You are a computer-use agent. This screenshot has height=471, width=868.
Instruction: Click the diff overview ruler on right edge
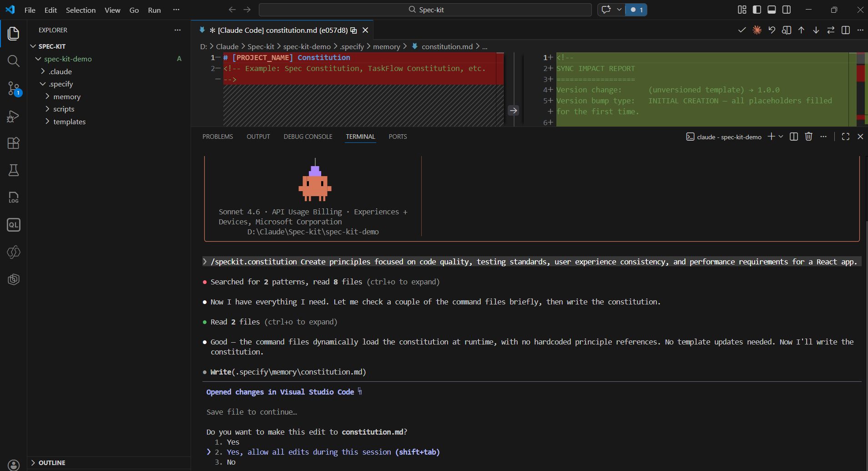coord(861,89)
